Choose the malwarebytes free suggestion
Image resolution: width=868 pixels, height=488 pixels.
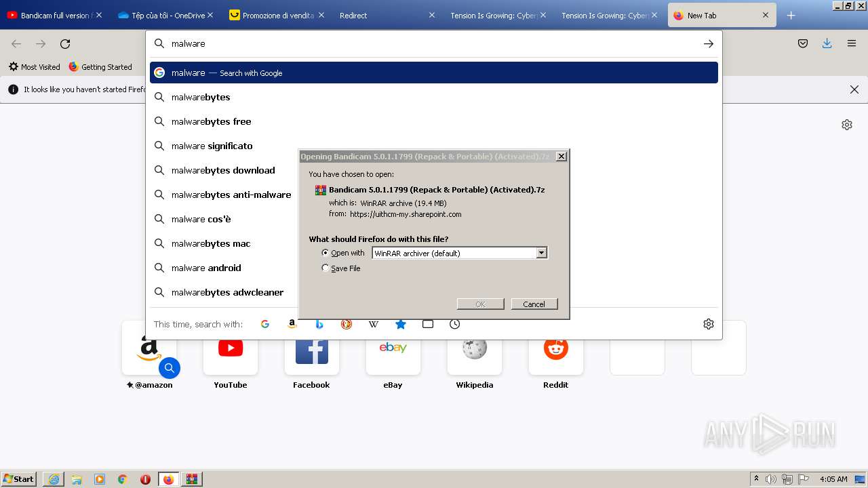point(434,121)
